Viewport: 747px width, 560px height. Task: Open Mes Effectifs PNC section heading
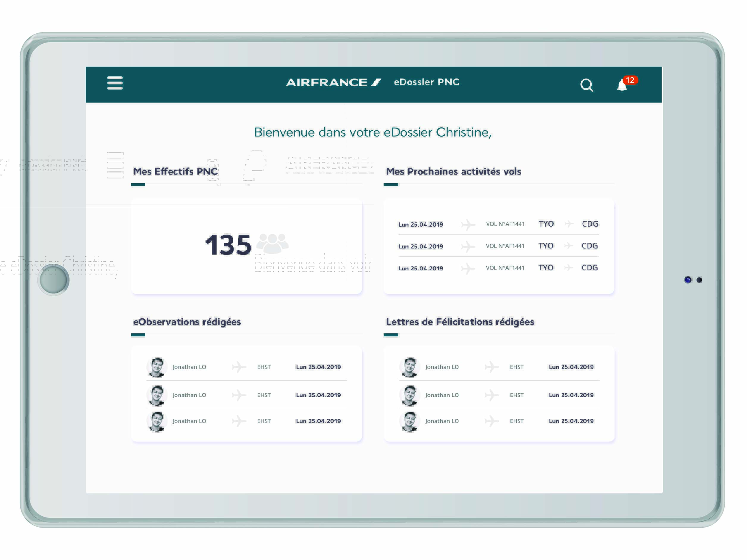click(x=175, y=172)
